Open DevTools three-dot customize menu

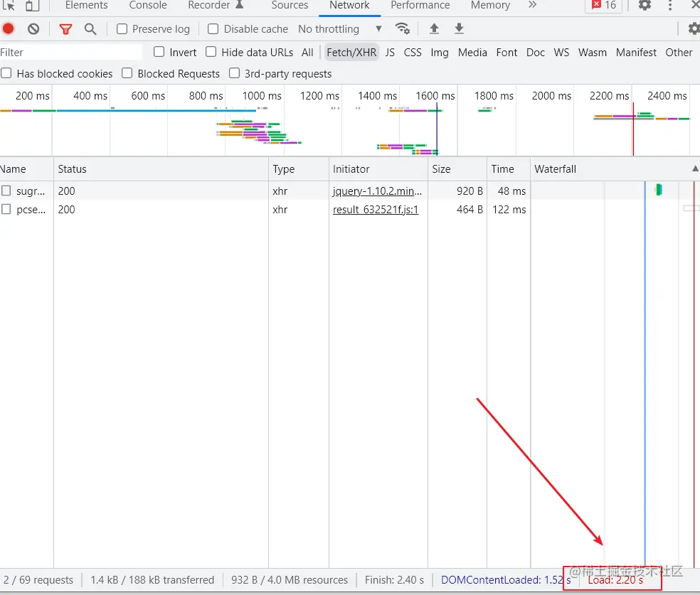click(x=669, y=5)
